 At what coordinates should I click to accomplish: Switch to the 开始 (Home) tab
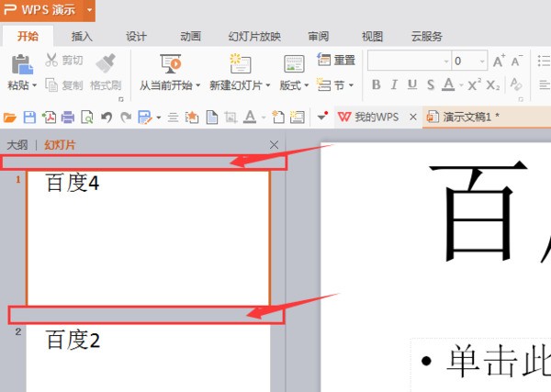coord(28,36)
